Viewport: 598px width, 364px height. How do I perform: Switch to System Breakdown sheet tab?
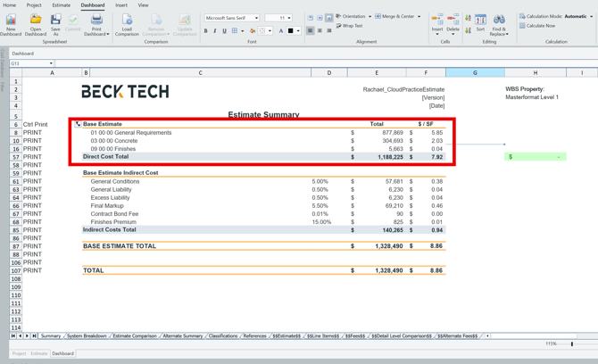pyautogui.click(x=87, y=335)
